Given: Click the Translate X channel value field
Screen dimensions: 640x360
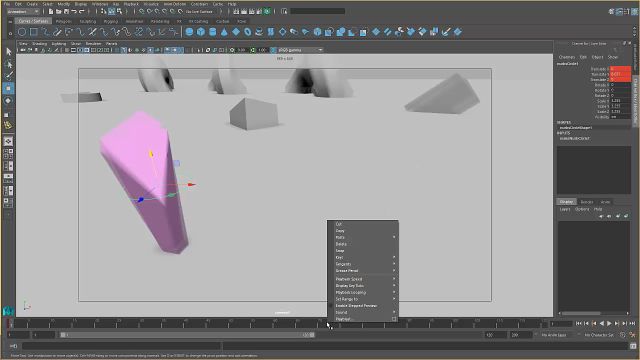Looking at the screenshot, I should [620, 69].
